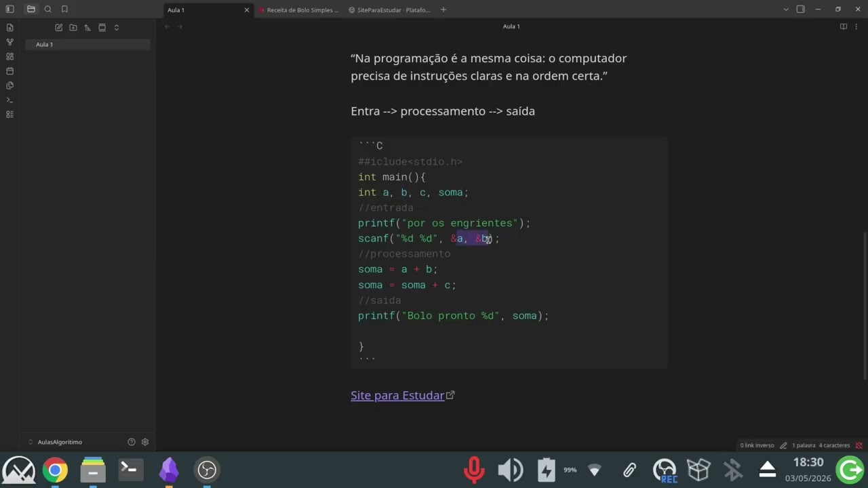The image size is (868, 488).
Task: Open the quick switcher ribbon icon
Action: pos(9,28)
